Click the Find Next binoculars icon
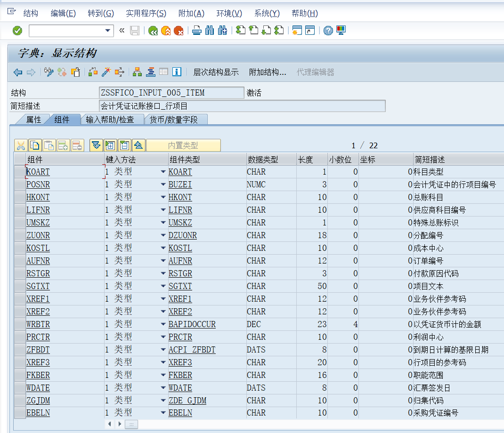The image size is (504, 433). pos(222,31)
